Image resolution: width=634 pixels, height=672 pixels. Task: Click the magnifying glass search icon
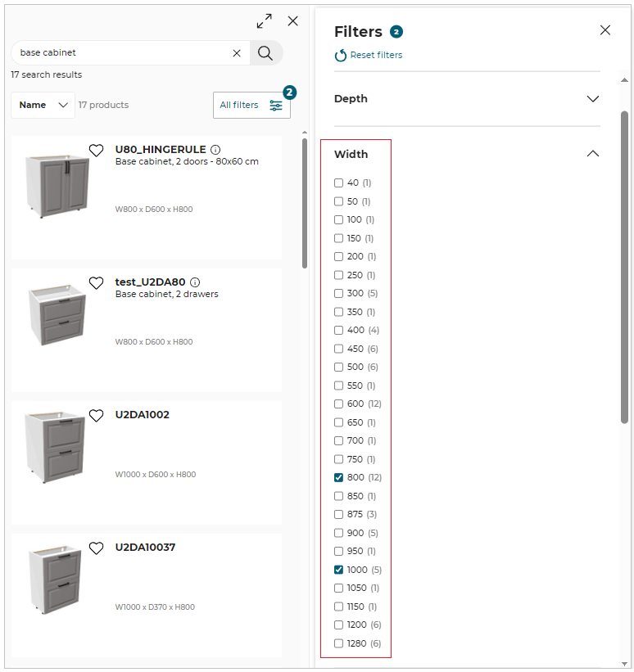point(265,53)
